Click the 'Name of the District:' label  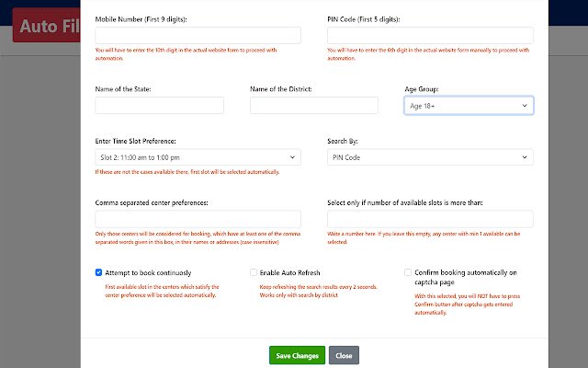pyautogui.click(x=281, y=89)
